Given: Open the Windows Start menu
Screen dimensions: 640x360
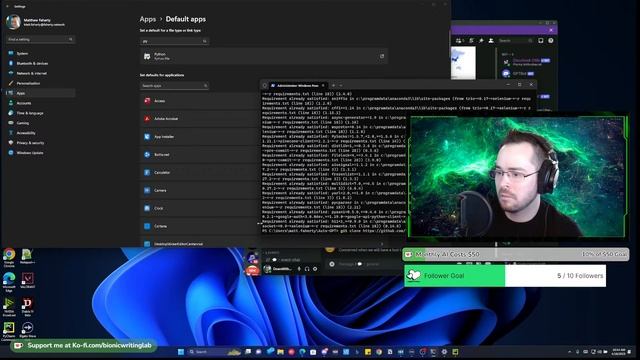Looking at the screenshot, I should (x=181, y=352).
